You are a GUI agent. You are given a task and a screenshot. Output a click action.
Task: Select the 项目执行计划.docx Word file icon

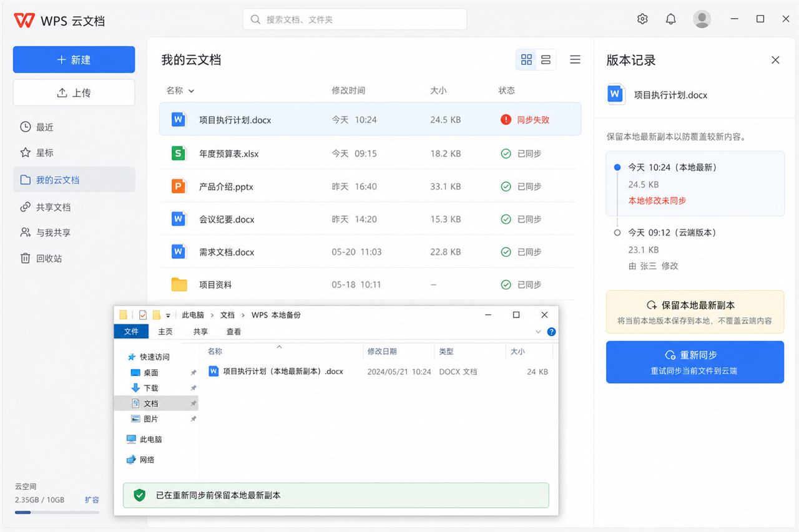pyautogui.click(x=179, y=119)
